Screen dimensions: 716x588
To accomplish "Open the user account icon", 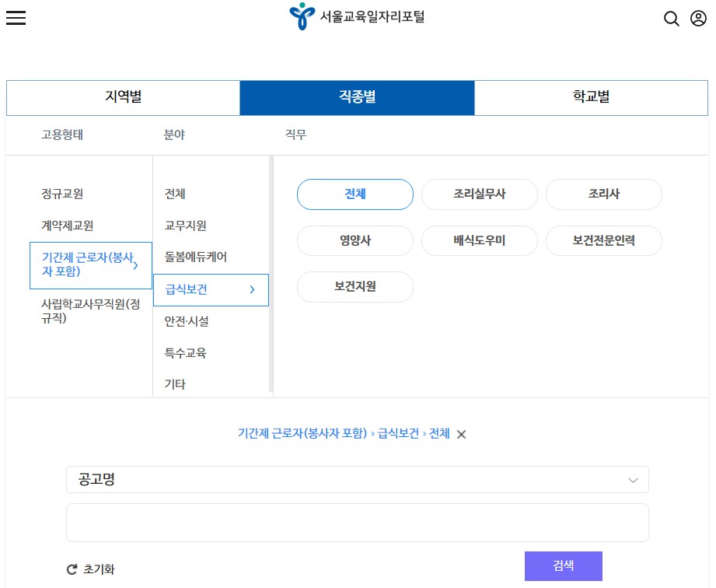I will (x=697, y=18).
